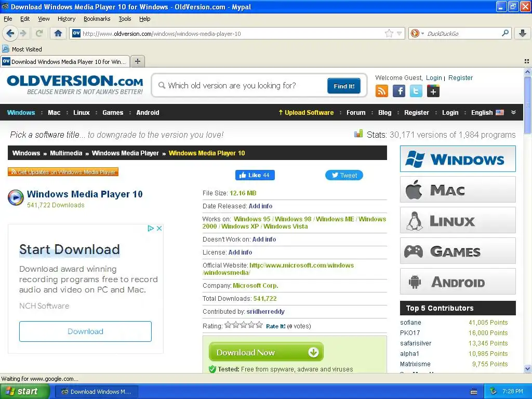Screen dimensions: 532x399
Task: Open the Forum nav link
Action: (x=356, y=113)
